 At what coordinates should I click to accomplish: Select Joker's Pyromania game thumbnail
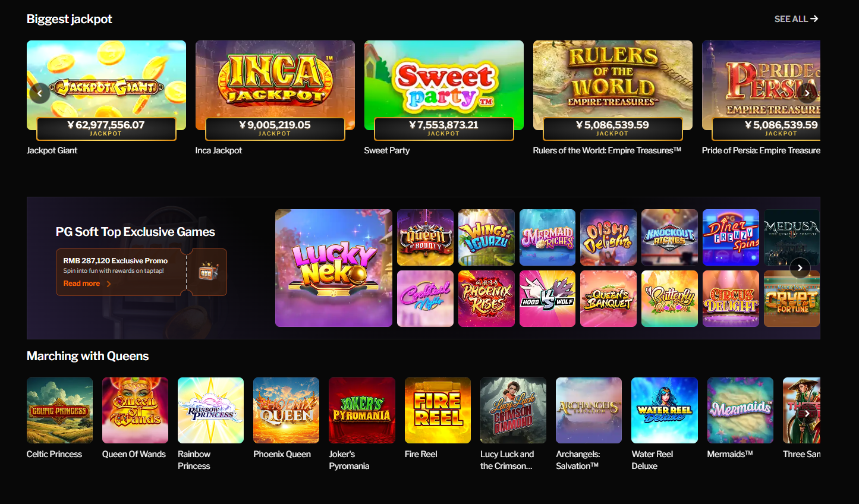coord(362,410)
